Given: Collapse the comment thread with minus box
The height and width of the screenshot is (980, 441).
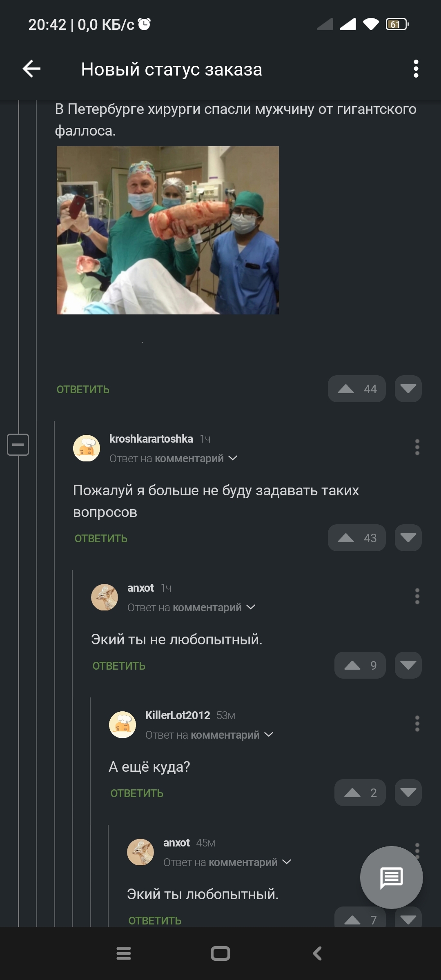Looking at the screenshot, I should point(18,444).
